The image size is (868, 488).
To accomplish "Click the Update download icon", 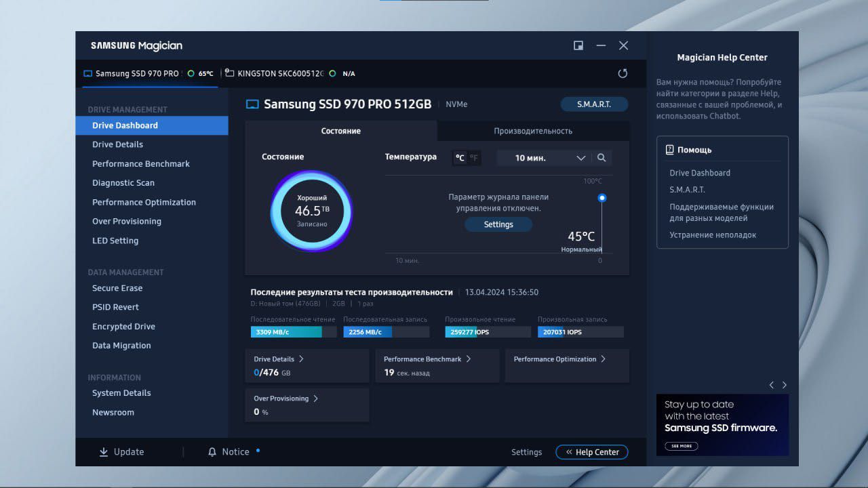I will [x=104, y=452].
